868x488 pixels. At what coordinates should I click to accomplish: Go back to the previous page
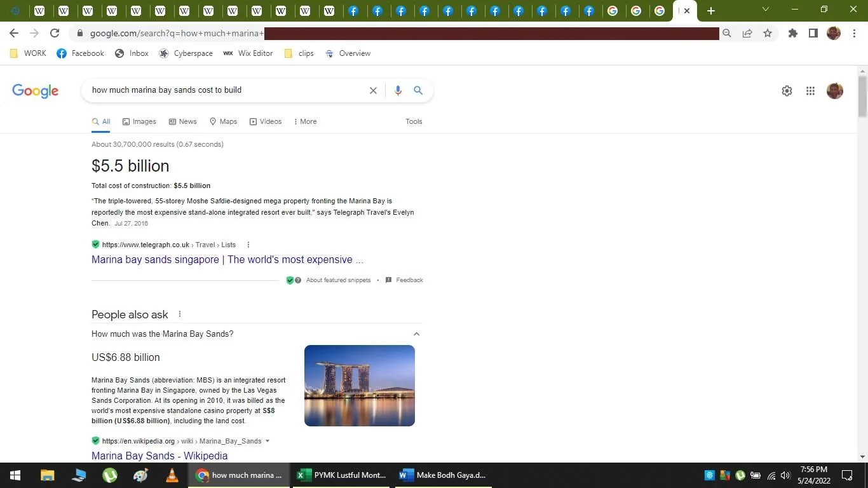pos(14,33)
